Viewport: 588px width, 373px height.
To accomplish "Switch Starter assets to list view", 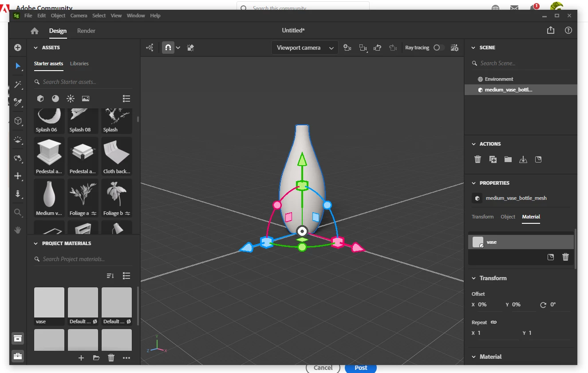I will pyautogui.click(x=126, y=99).
